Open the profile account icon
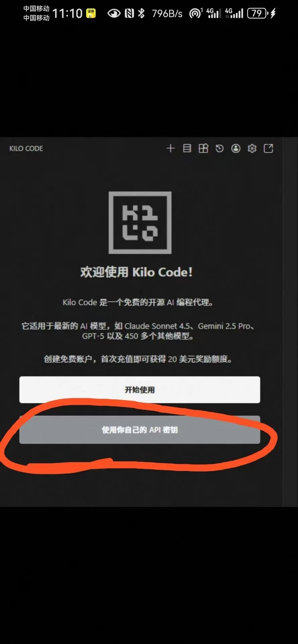This screenshot has width=298, height=644. 236,148
